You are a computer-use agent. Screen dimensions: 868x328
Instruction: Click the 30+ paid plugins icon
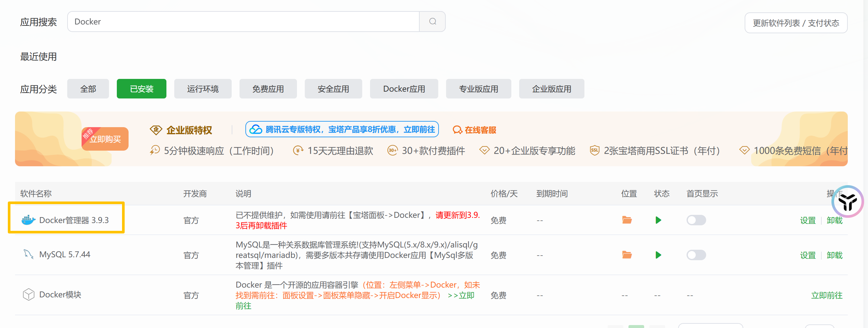pyautogui.click(x=392, y=151)
